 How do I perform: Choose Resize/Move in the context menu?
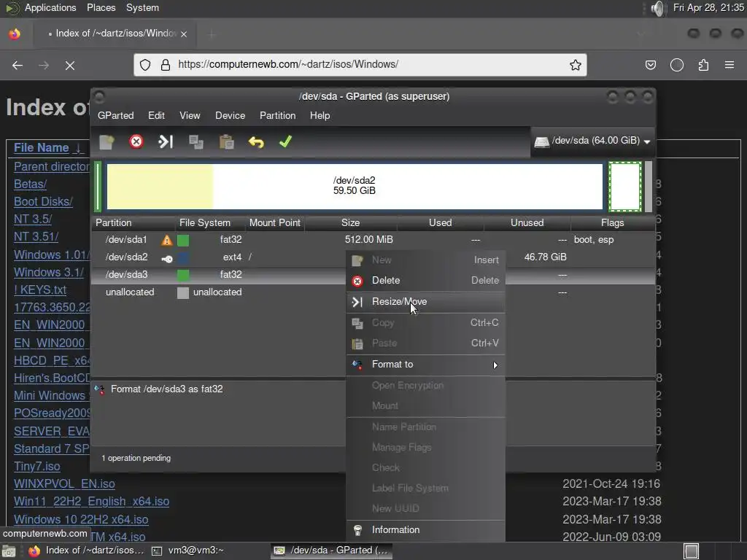(425, 302)
